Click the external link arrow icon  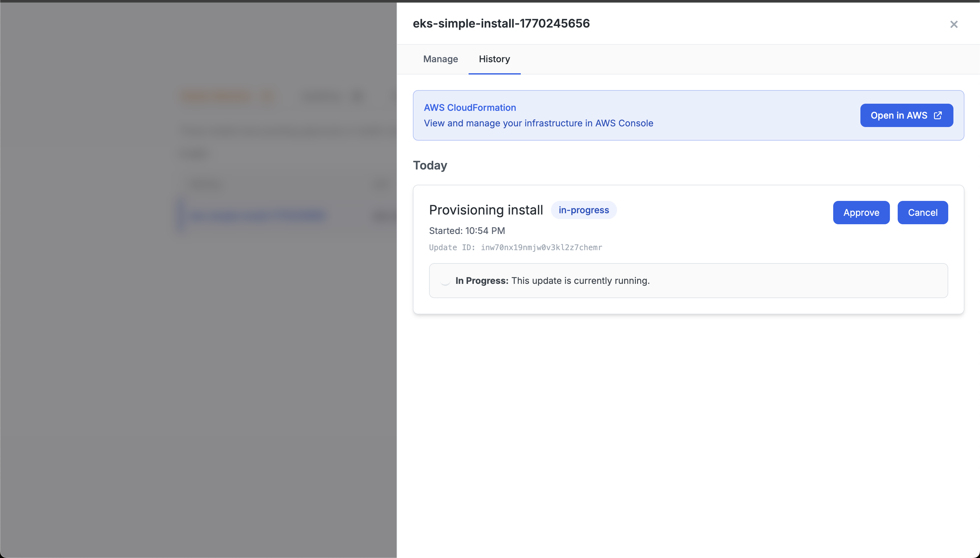pos(938,115)
